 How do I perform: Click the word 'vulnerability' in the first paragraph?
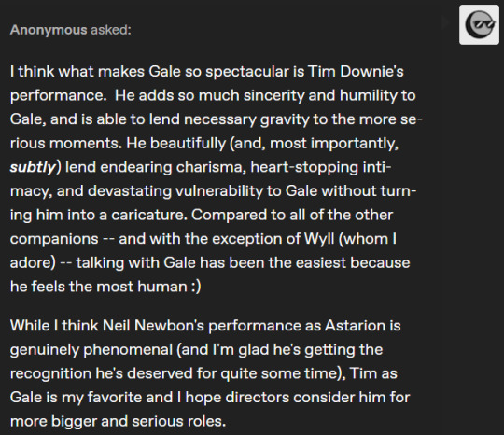(x=219, y=191)
